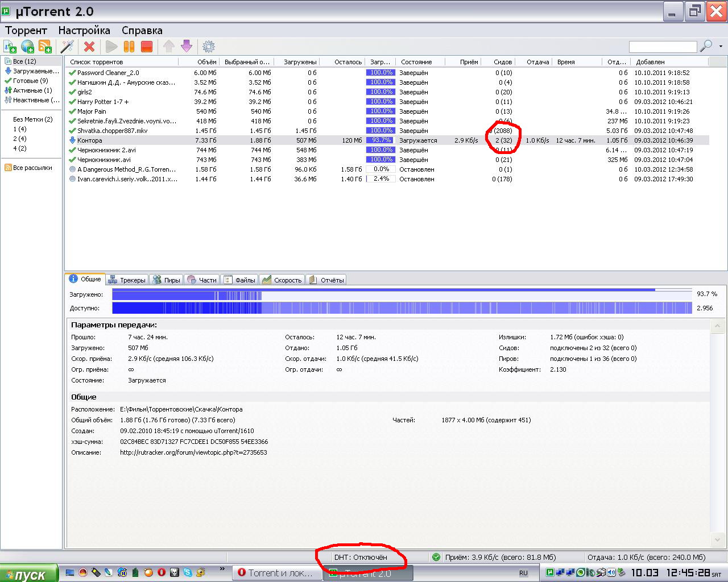The width and height of the screenshot is (728, 582).
Task: Stop the selected torrent
Action: click(x=147, y=47)
